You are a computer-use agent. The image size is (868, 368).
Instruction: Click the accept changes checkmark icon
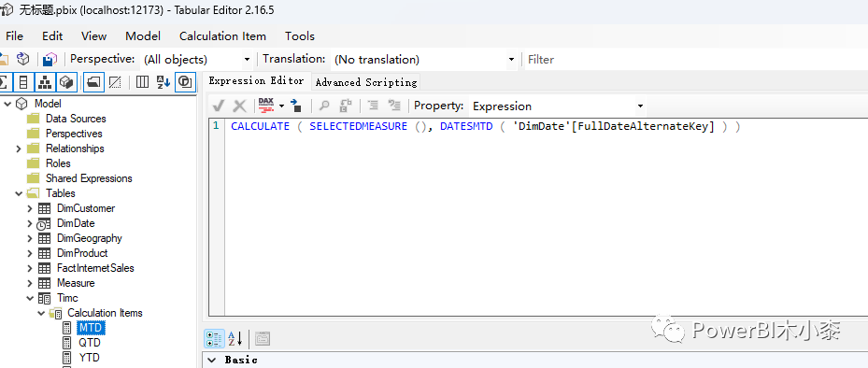pos(218,106)
